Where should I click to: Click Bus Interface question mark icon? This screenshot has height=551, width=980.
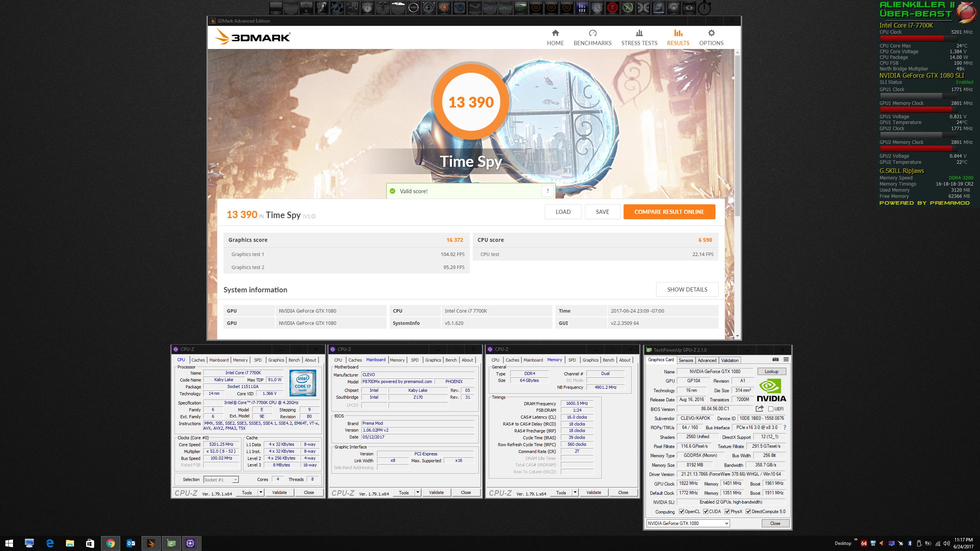coord(784,427)
